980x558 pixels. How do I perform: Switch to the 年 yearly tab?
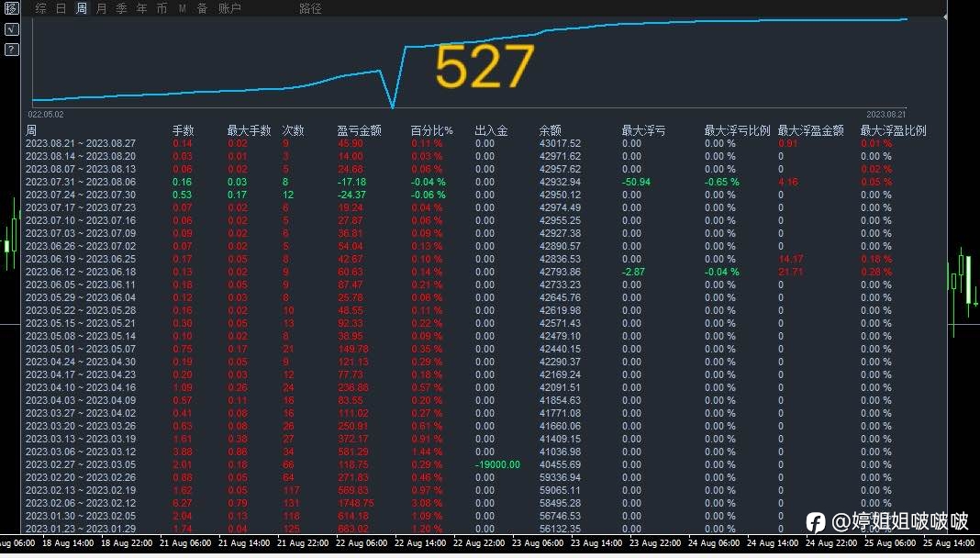pyautogui.click(x=142, y=8)
